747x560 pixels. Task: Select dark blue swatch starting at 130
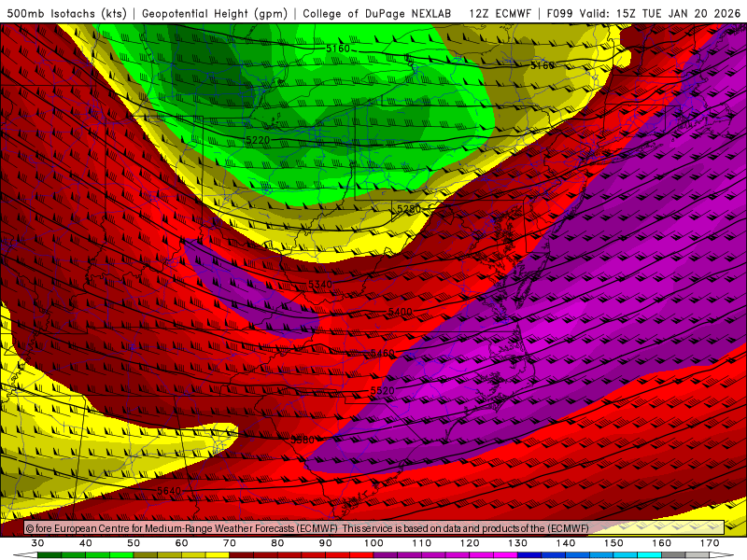tap(529, 554)
